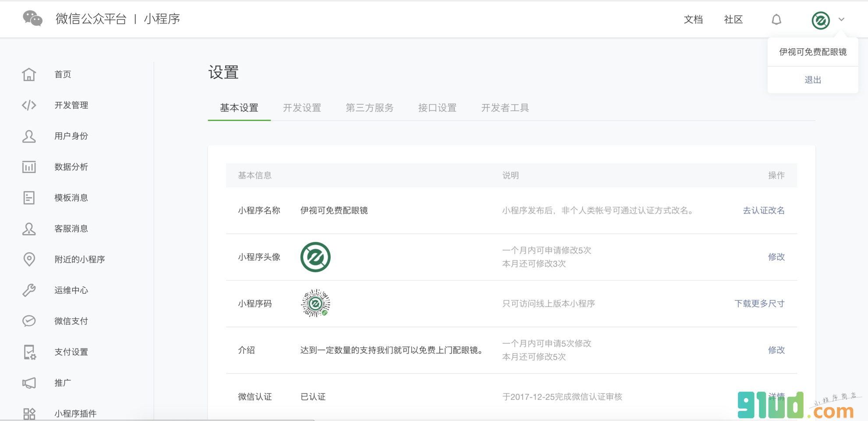Image resolution: width=868 pixels, height=421 pixels.
Task: Open 数据分析 in sidebar
Action: point(71,167)
